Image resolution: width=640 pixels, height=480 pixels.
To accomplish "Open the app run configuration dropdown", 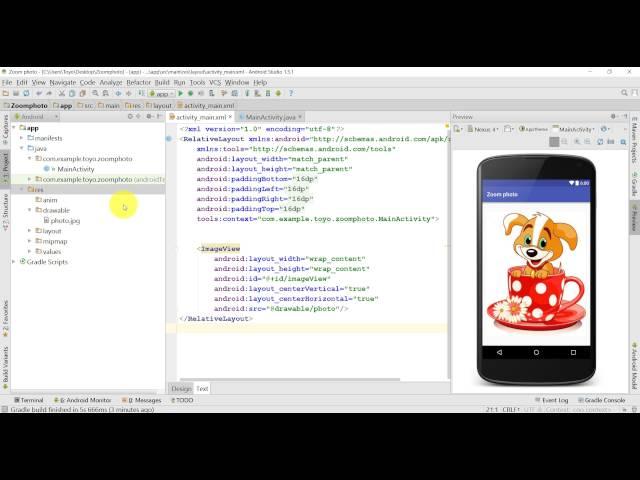I will tap(162, 93).
